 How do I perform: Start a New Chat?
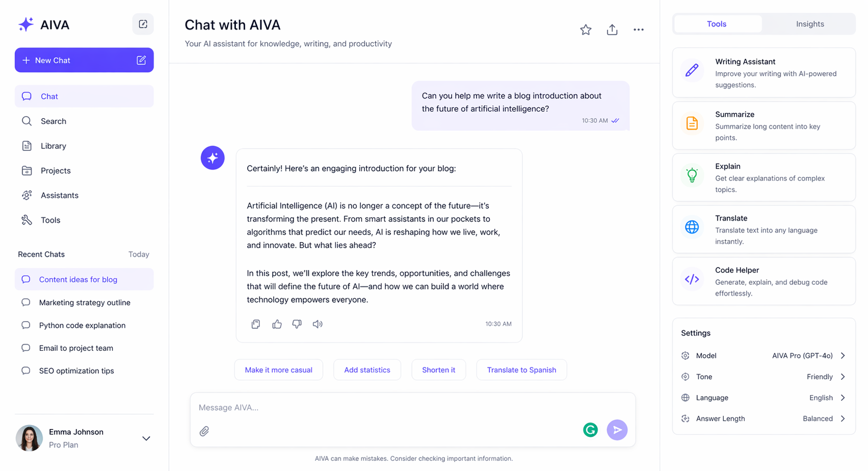point(84,60)
